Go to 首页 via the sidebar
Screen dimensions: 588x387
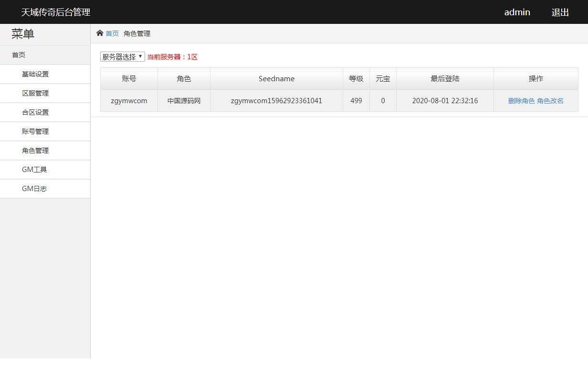[19, 54]
